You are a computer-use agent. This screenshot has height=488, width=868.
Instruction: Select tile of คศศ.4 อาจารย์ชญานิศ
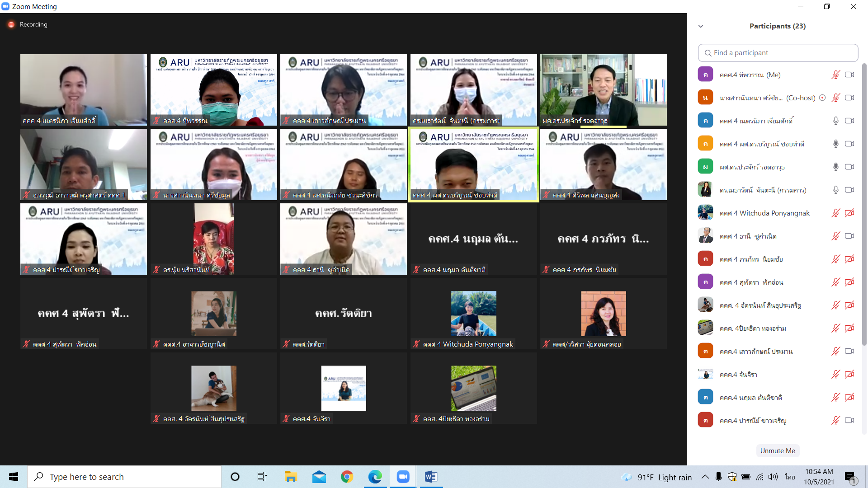point(214,314)
